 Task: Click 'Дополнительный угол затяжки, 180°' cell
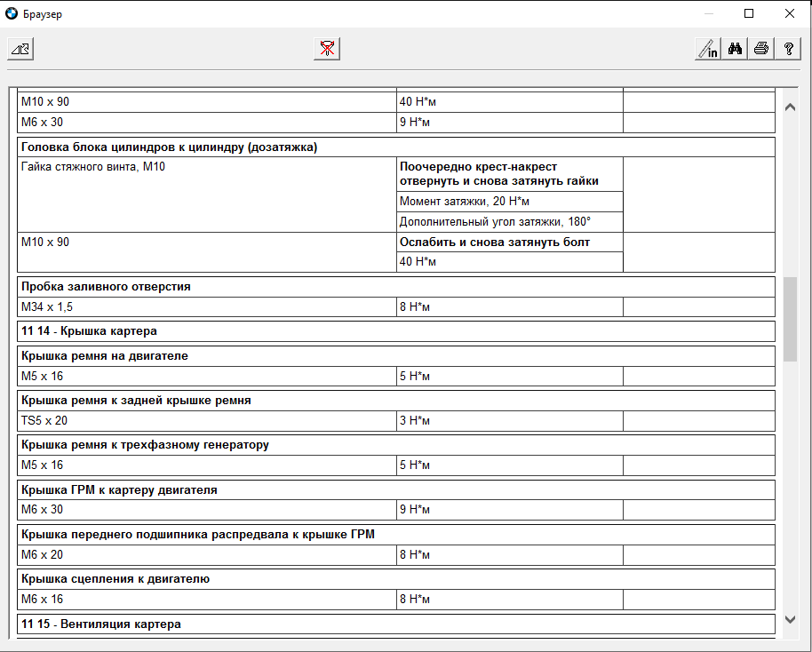coord(495,221)
